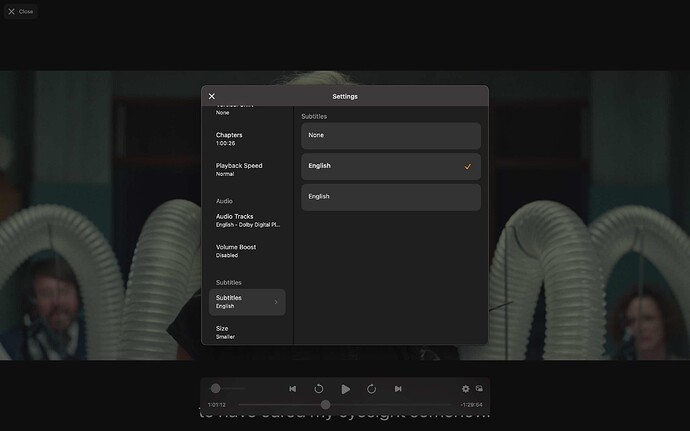Open the Playback Speed setting
This screenshot has height=431, width=690.
pos(247,169)
